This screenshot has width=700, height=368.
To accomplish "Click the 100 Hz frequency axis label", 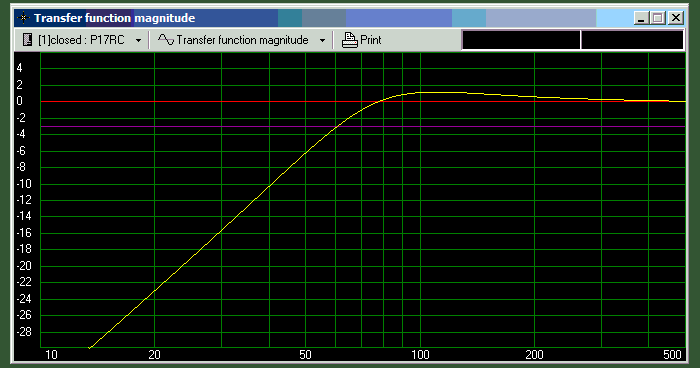I will point(420,355).
